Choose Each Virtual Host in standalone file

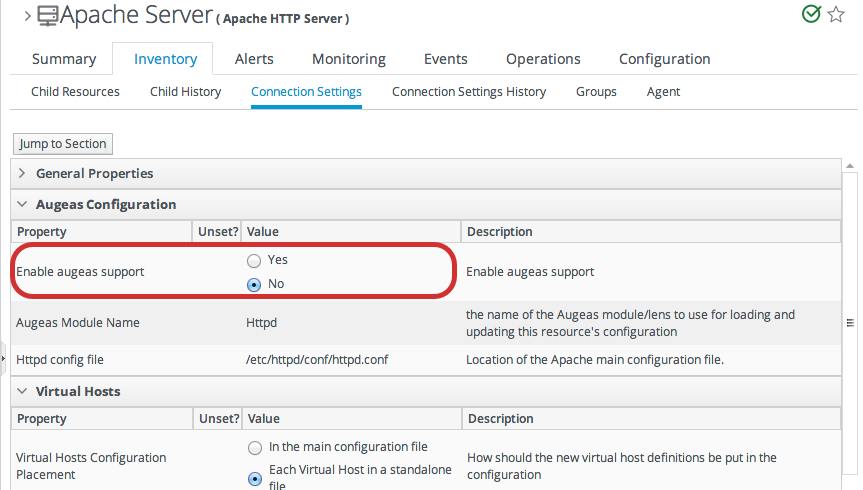[254, 478]
